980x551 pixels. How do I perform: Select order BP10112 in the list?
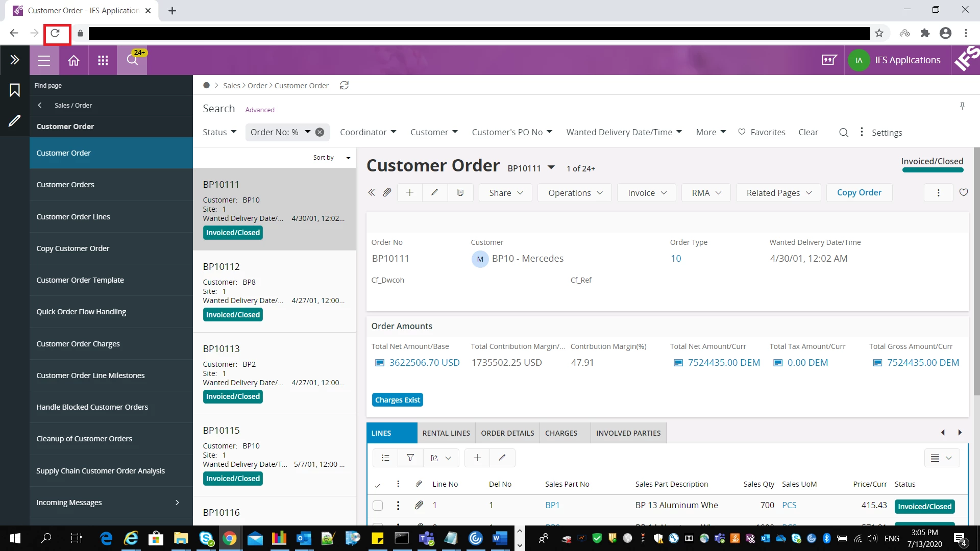[274, 291]
